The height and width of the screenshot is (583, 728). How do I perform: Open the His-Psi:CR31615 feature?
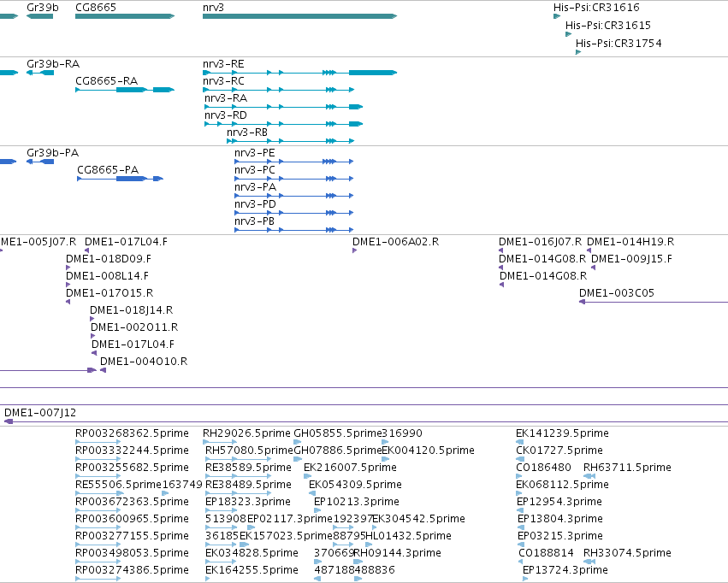(x=607, y=26)
